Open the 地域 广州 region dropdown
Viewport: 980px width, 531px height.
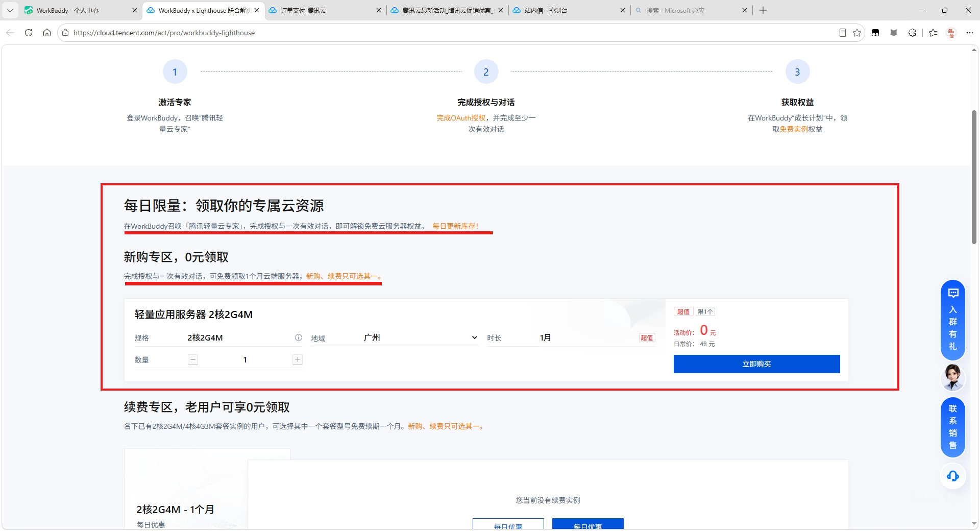click(x=420, y=337)
